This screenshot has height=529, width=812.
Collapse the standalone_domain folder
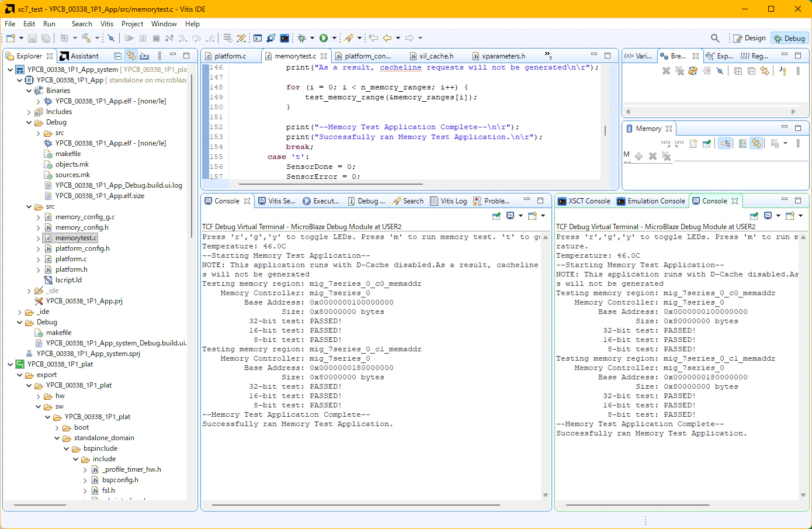point(57,438)
